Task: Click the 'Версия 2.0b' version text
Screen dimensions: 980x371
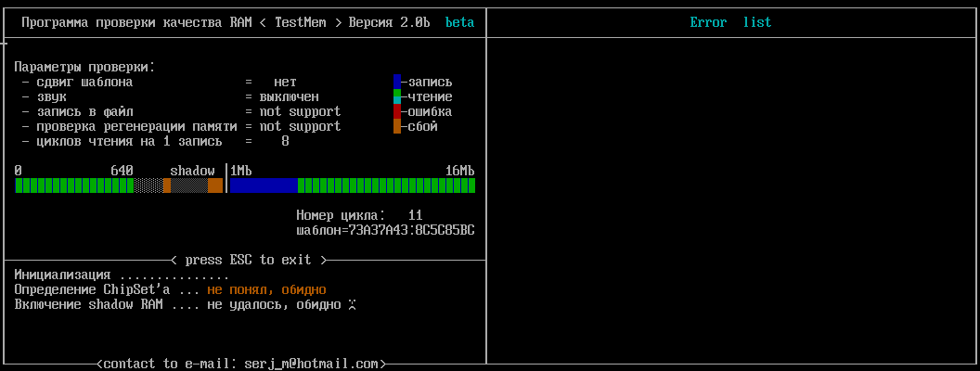Action: coord(390,22)
